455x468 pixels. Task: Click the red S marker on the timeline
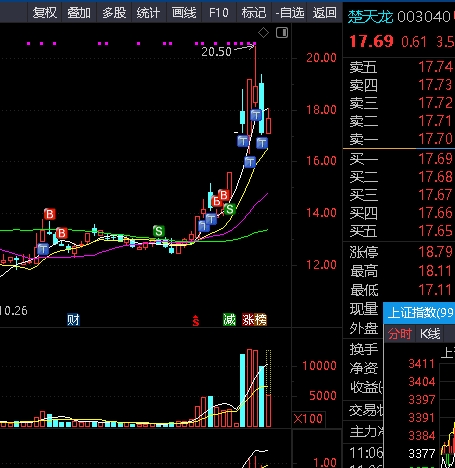pos(196,321)
